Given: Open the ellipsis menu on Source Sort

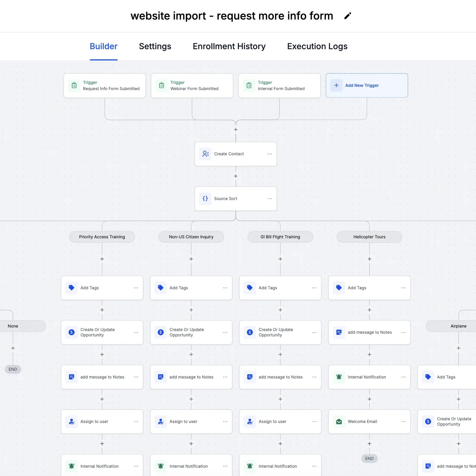Looking at the screenshot, I should click(270, 199).
